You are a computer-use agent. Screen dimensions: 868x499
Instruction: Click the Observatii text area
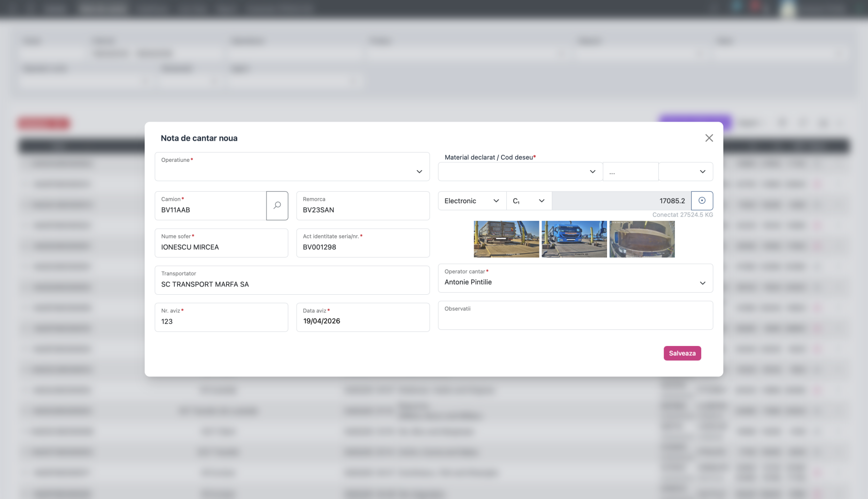[x=576, y=315]
